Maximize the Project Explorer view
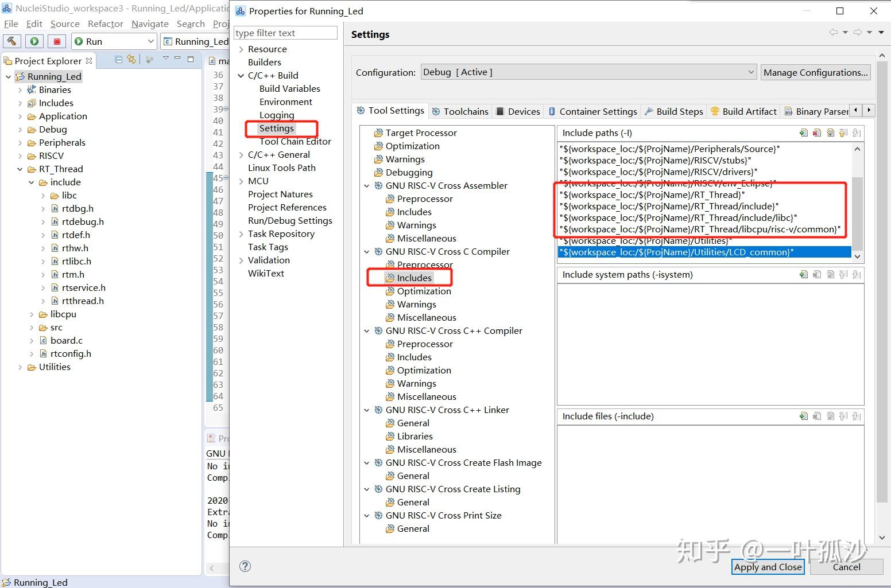The height and width of the screenshot is (588, 891). click(x=191, y=59)
